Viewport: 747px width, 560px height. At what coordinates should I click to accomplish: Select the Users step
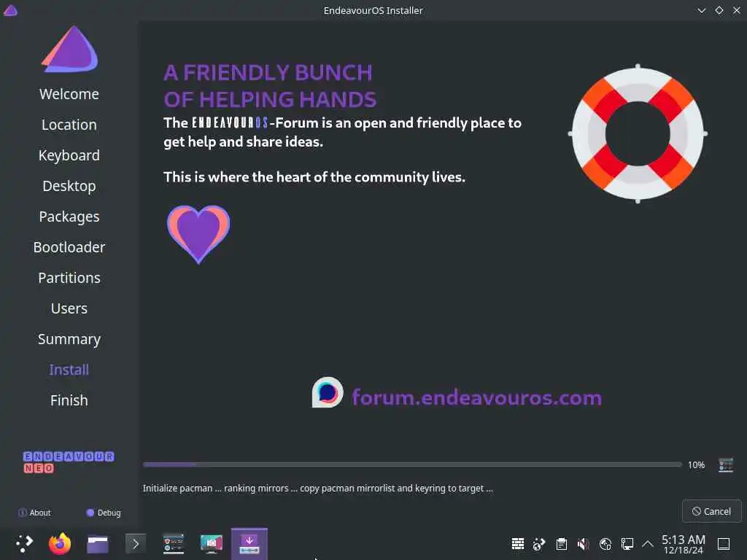[x=69, y=308]
